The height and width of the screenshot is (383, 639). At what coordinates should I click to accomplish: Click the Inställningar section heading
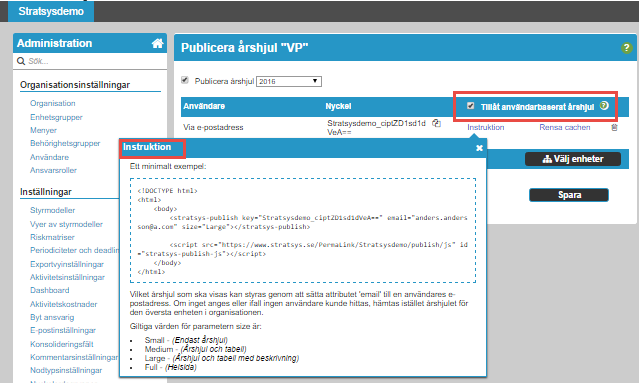point(46,192)
